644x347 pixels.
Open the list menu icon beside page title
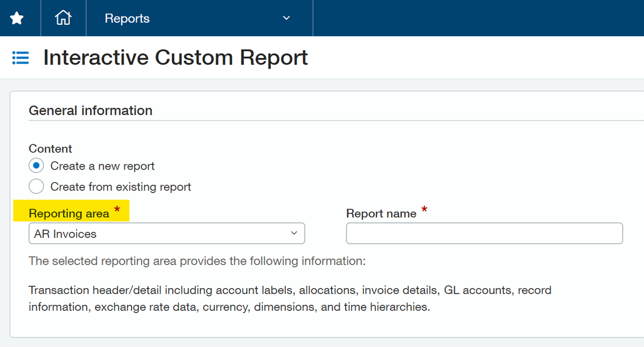click(x=21, y=58)
